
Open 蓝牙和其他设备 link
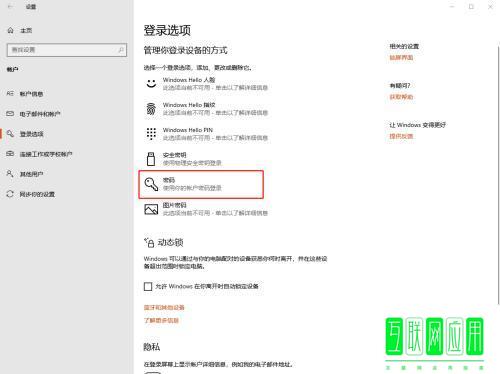click(x=164, y=307)
